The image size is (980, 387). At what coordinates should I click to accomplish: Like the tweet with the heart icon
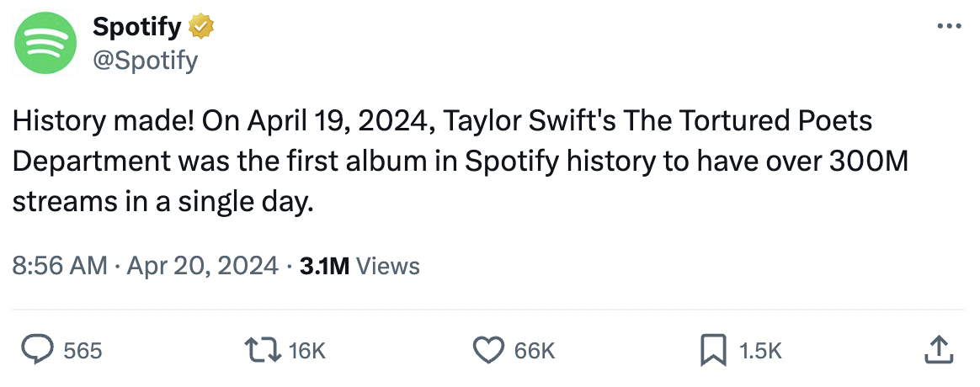point(488,350)
